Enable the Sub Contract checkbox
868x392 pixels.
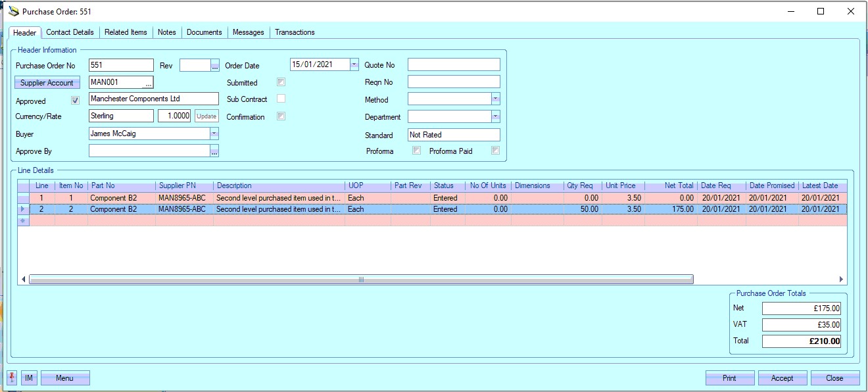[x=281, y=99]
